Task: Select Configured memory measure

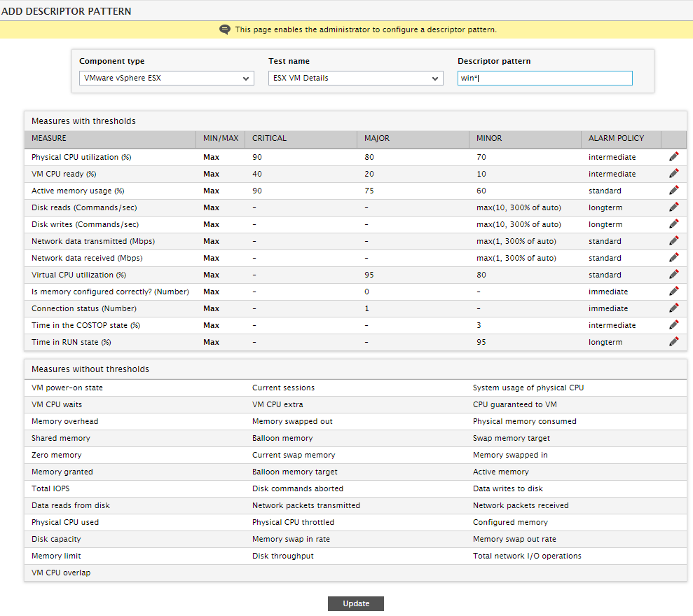Action: tap(510, 522)
